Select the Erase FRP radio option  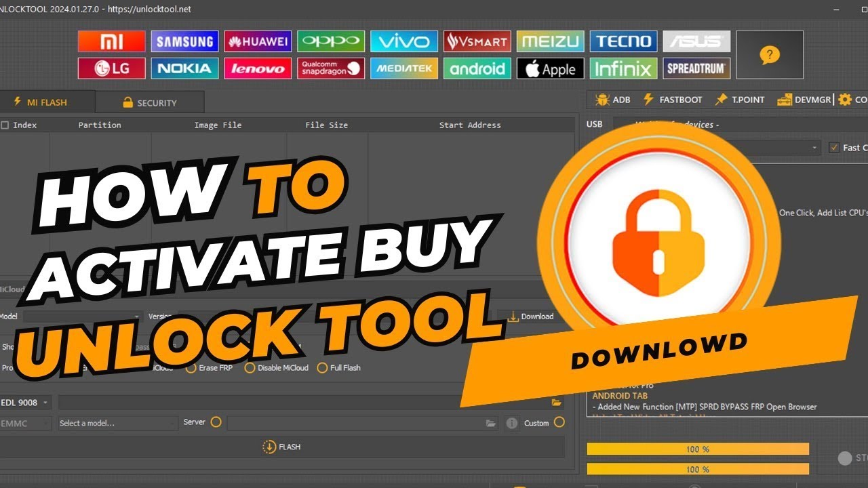(192, 367)
